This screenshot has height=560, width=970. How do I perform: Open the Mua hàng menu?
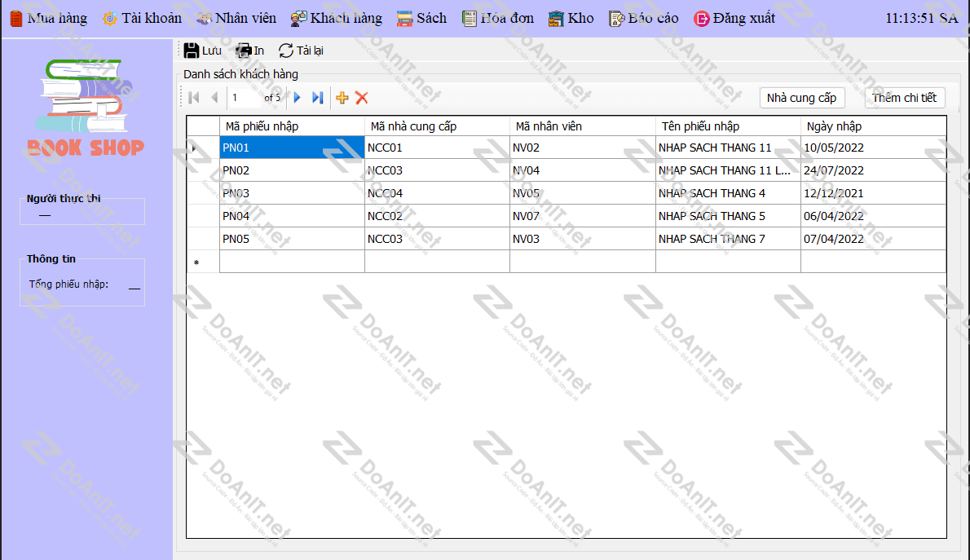(x=48, y=19)
